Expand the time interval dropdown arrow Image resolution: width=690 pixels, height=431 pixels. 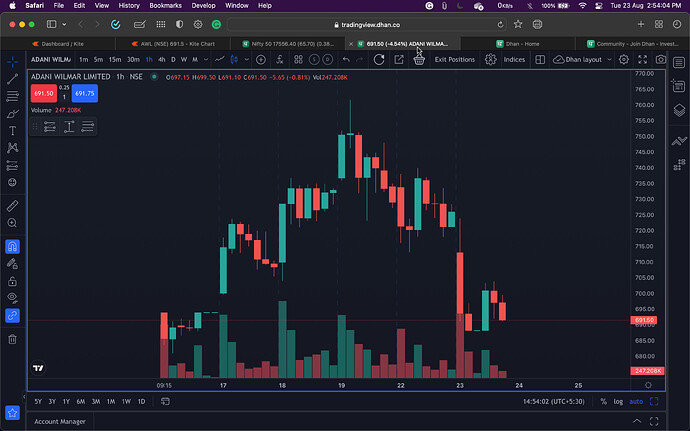click(x=206, y=59)
